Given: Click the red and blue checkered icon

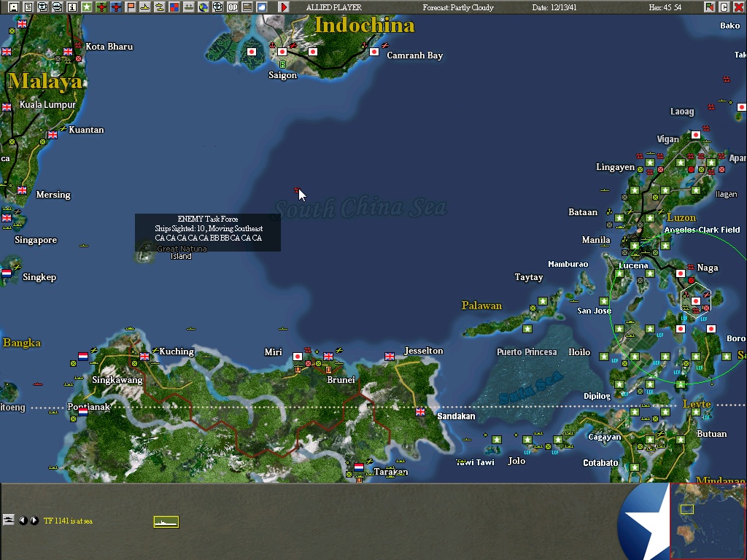Looking at the screenshot, I should (x=174, y=7).
